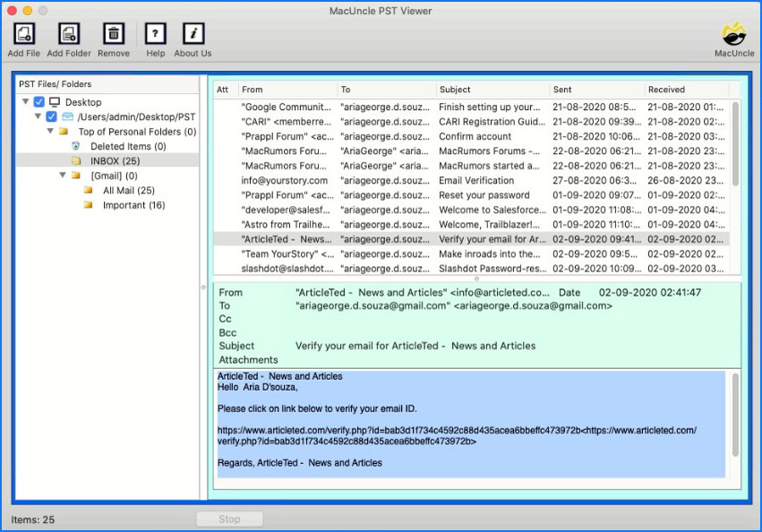View About Us information
This screenshot has width=762, height=532.
(x=193, y=34)
